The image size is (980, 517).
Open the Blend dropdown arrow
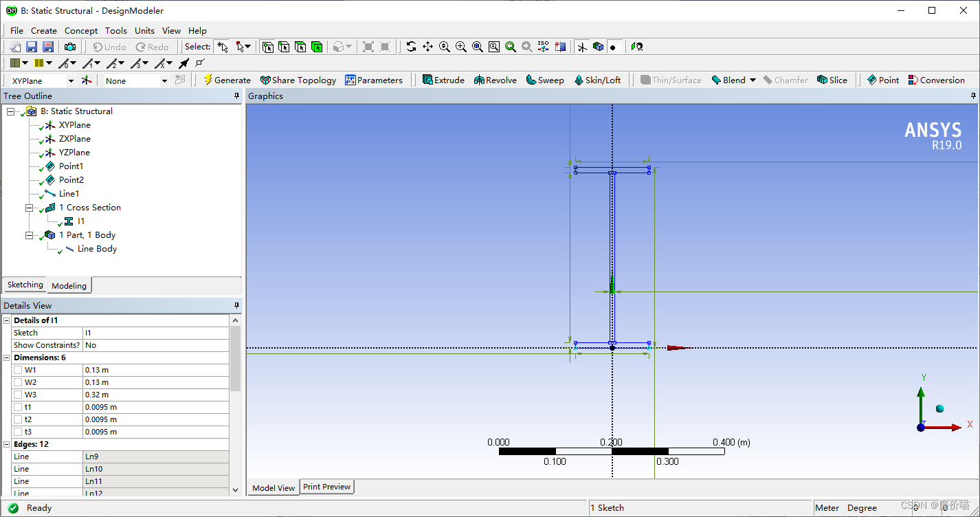753,80
